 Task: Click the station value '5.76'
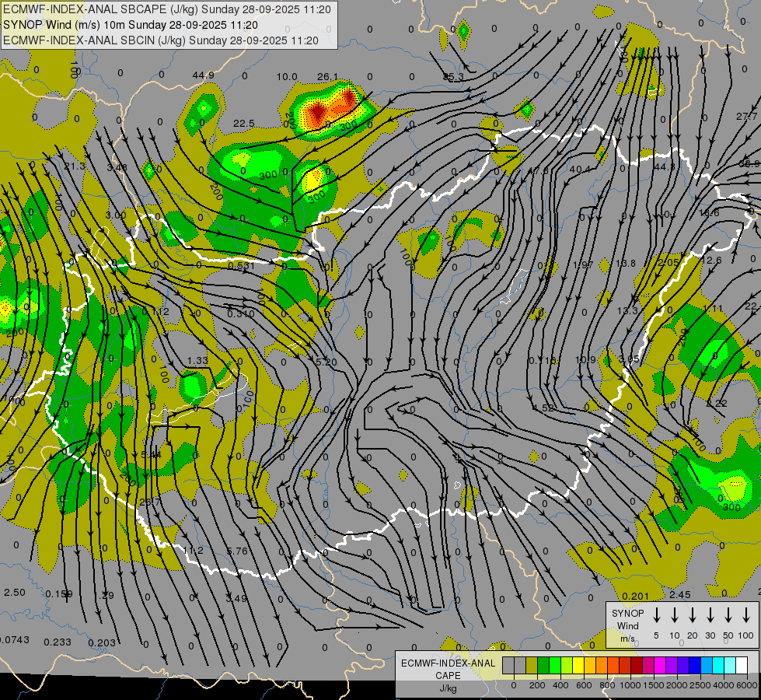point(237,551)
